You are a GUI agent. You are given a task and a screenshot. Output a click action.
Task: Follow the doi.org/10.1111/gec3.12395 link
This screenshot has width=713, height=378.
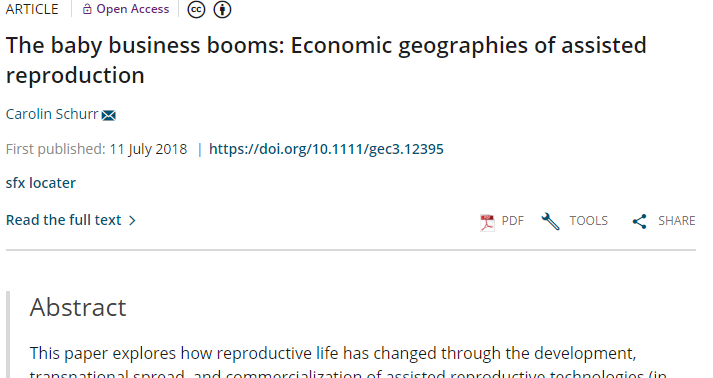[326, 149]
